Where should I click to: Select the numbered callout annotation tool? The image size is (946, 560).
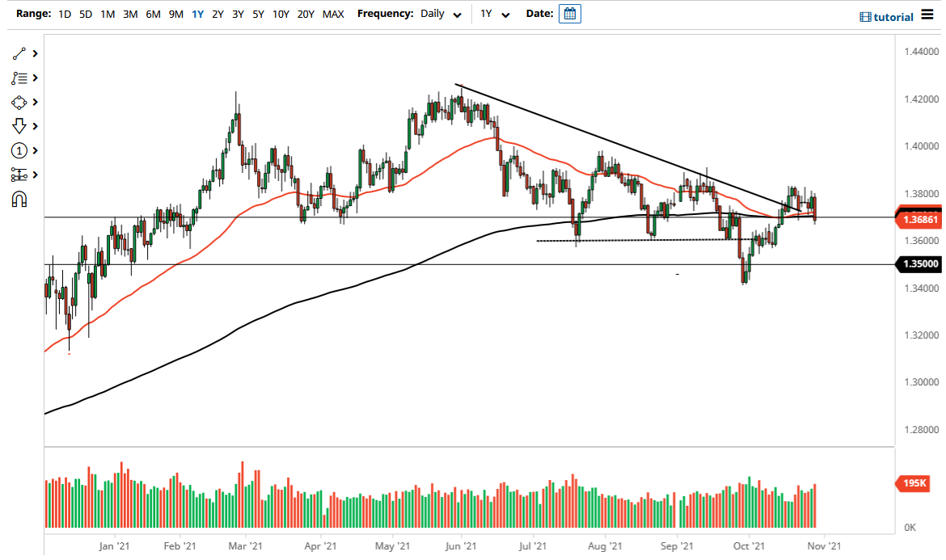click(x=18, y=150)
